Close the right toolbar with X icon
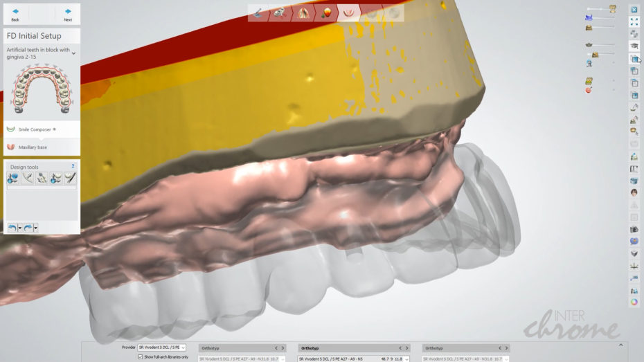The width and height of the screenshot is (644, 362). point(634,10)
